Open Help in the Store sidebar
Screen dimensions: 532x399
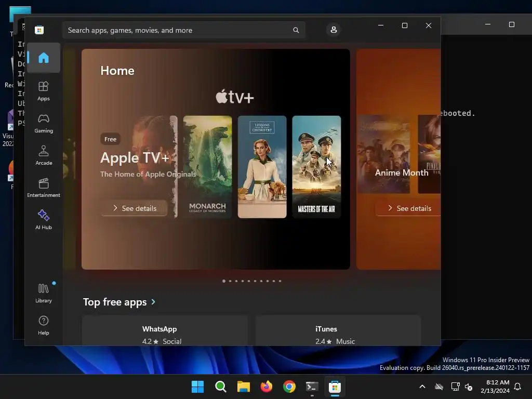click(x=44, y=325)
